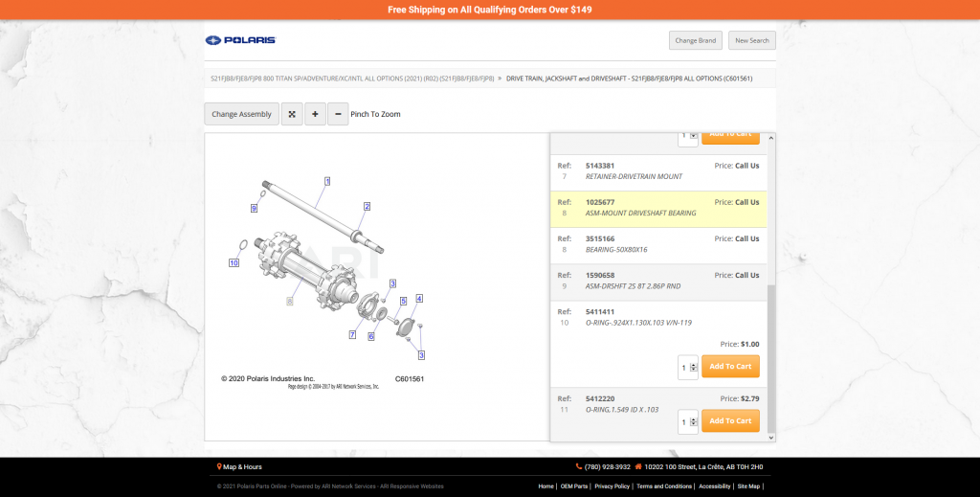Add O-ring 5412220 to cart
Screen dimensions: 980x497
(730, 421)
